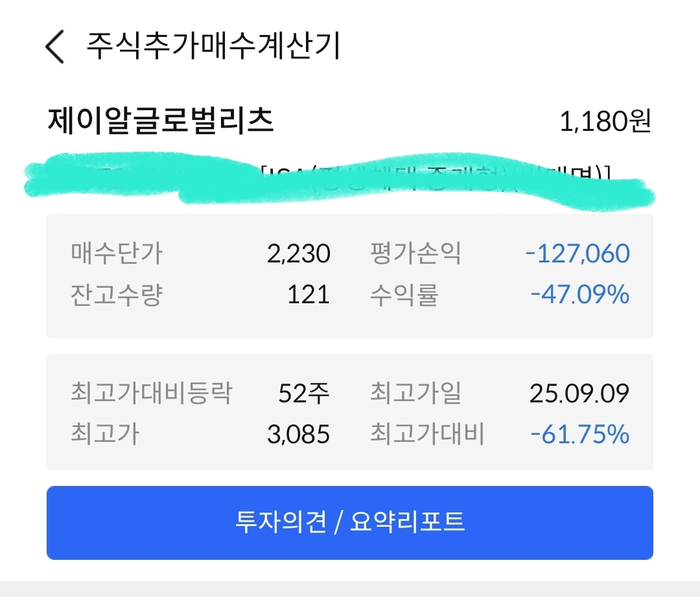The width and height of the screenshot is (700, 600).
Task: Tap the -61.75% versus-high percentage
Action: click(x=579, y=434)
